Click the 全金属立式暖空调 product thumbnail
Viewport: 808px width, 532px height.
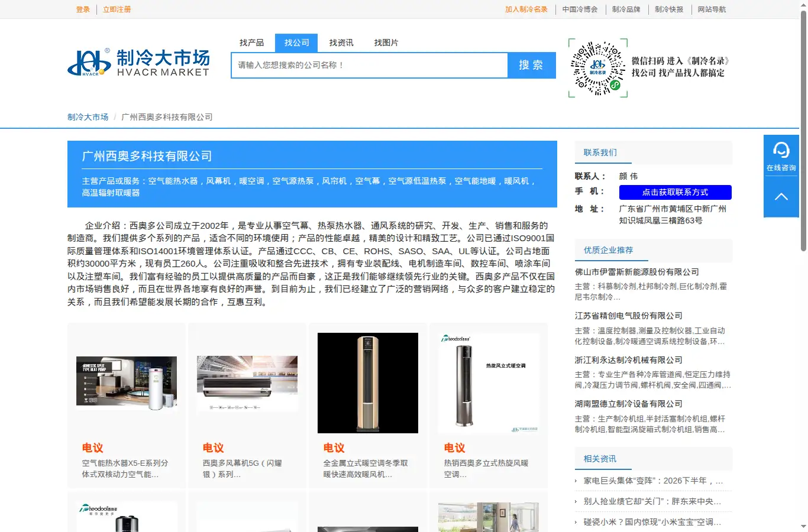click(x=368, y=383)
